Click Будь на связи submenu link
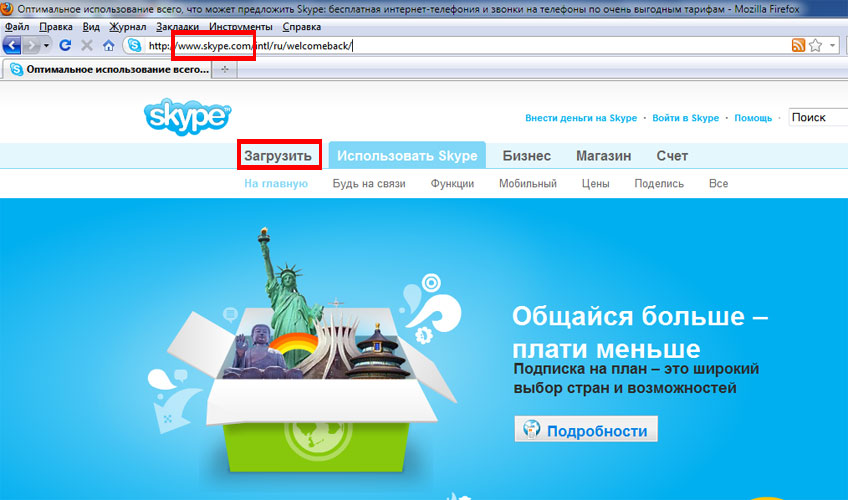848x500 pixels. tap(369, 183)
